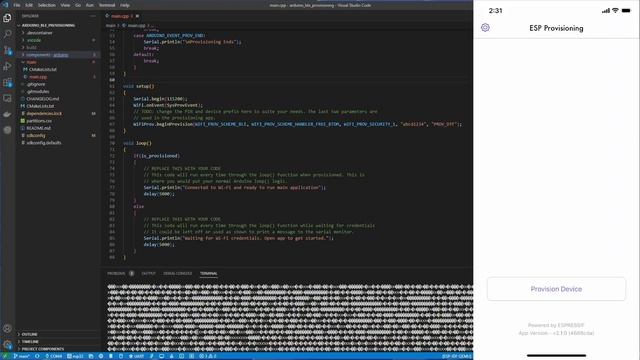Expand the .vscode folder
Viewport: 640px width, 360px height.
(x=57, y=40)
